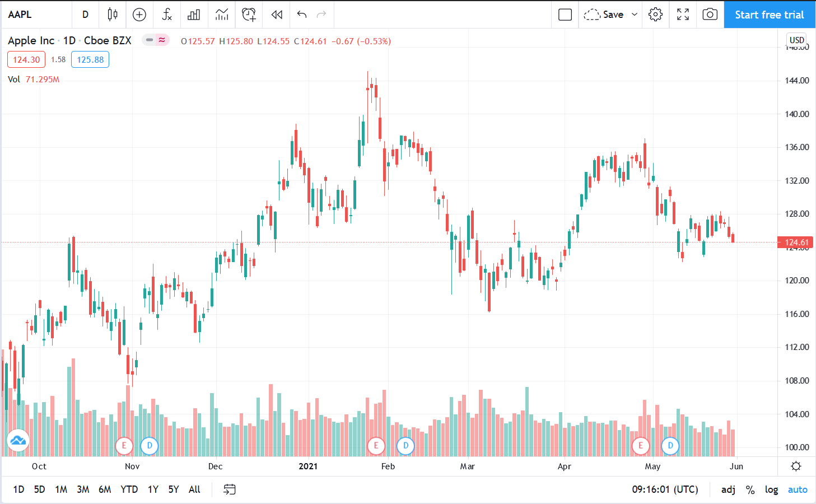Set the range to YTD
This screenshot has width=816, height=504.
pyautogui.click(x=129, y=489)
